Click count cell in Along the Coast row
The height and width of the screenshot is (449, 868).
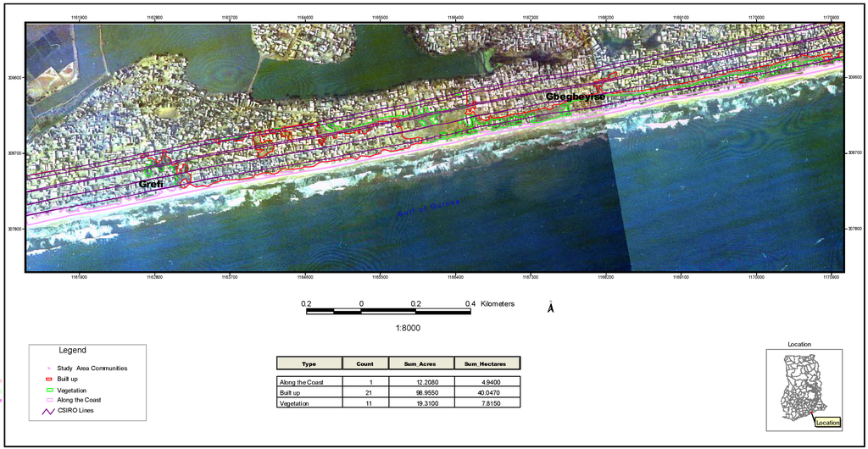pyautogui.click(x=365, y=381)
